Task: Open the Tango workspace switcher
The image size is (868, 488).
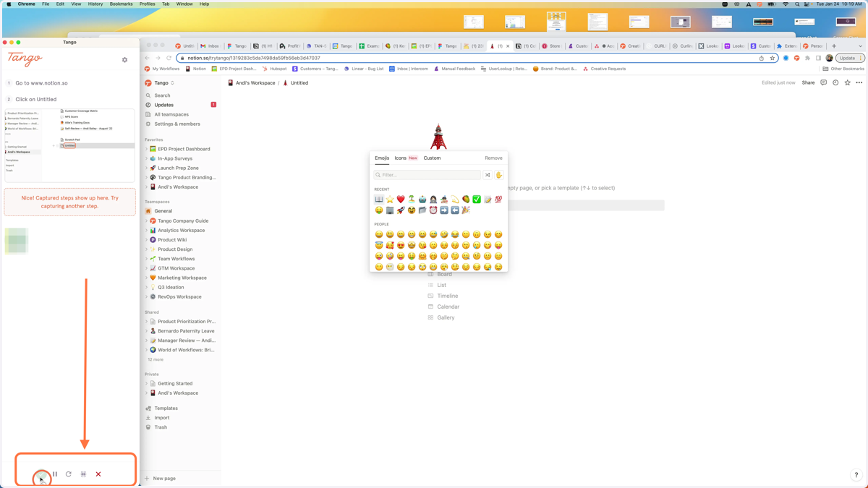Action: point(160,83)
